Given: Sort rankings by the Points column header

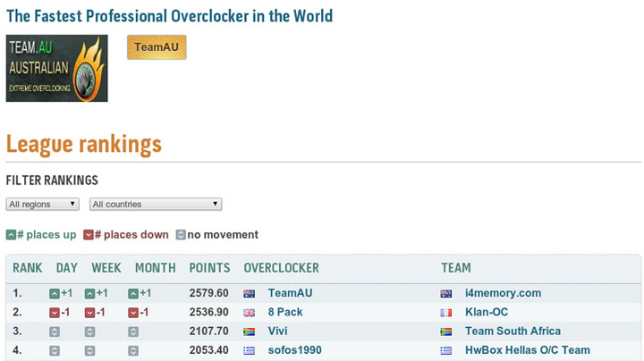Looking at the screenshot, I should (x=209, y=268).
